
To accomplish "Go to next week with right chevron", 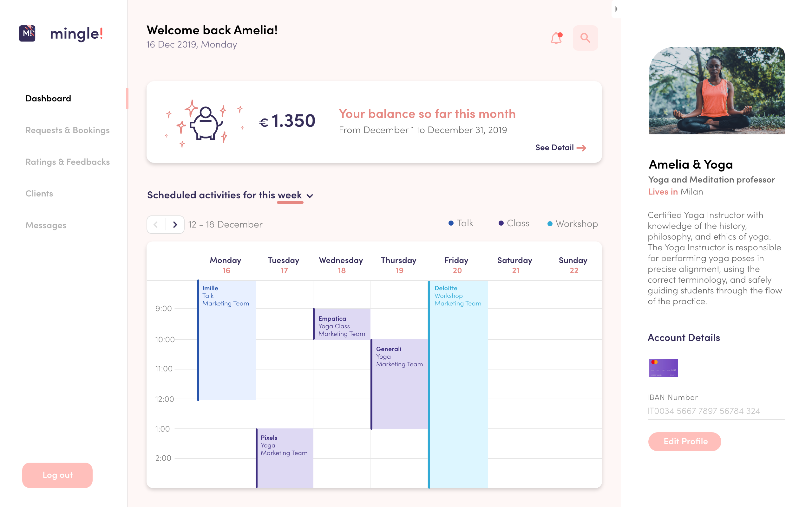I will [175, 224].
